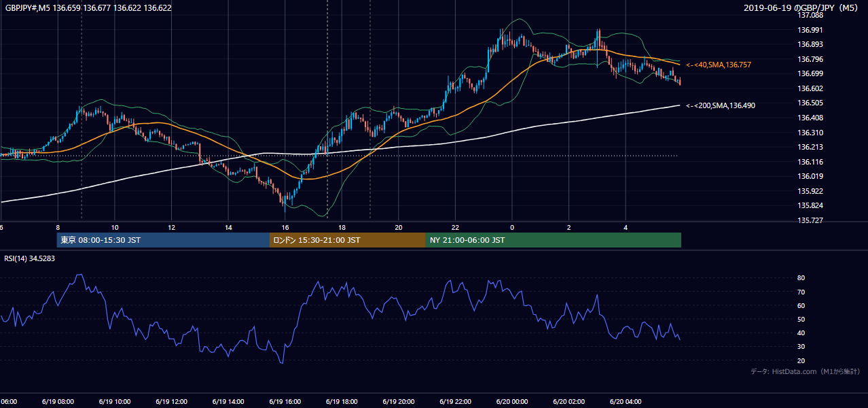Image resolution: width=868 pixels, height=408 pixels.
Task: Click price axis value 136.796
Action: [x=810, y=59]
